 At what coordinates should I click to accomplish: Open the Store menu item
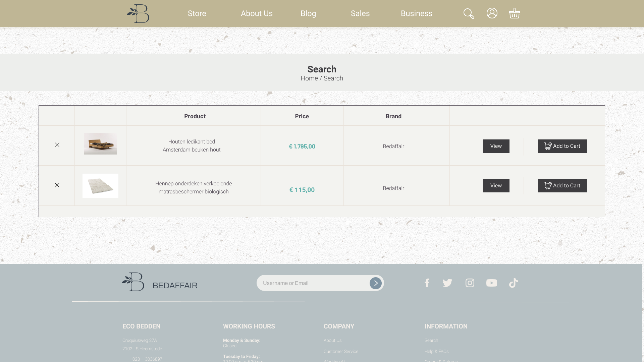pyautogui.click(x=197, y=14)
